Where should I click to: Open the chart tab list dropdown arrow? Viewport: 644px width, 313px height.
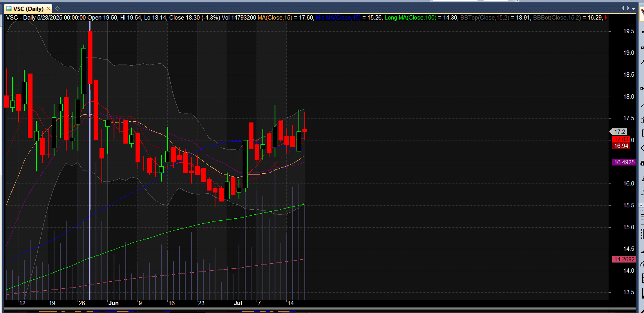[x=633, y=9]
